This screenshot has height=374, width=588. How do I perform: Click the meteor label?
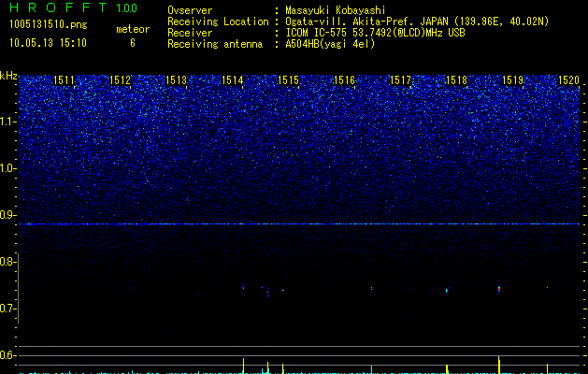click(x=133, y=29)
